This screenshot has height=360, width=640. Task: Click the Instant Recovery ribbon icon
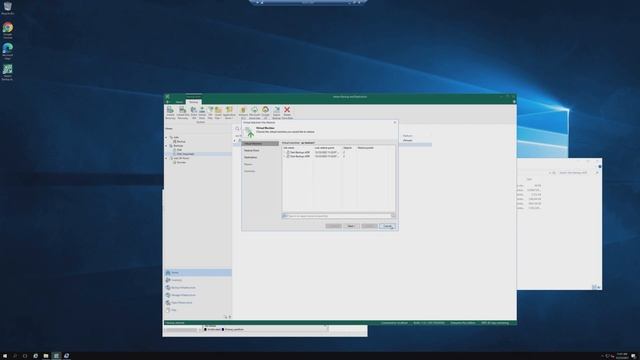tap(170, 112)
